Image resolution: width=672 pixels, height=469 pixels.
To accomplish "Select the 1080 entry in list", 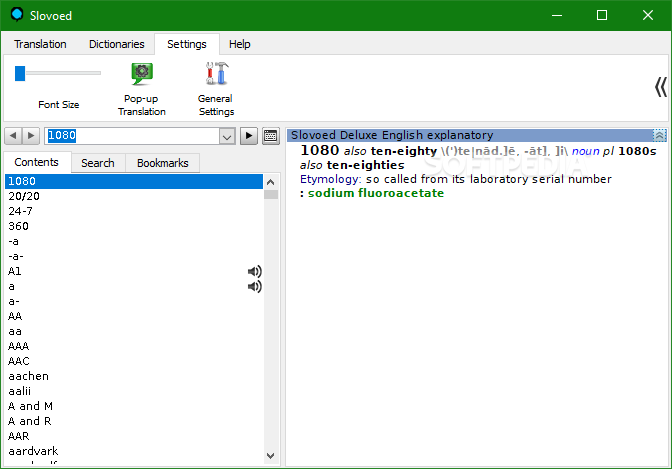I will pyautogui.click(x=134, y=181).
